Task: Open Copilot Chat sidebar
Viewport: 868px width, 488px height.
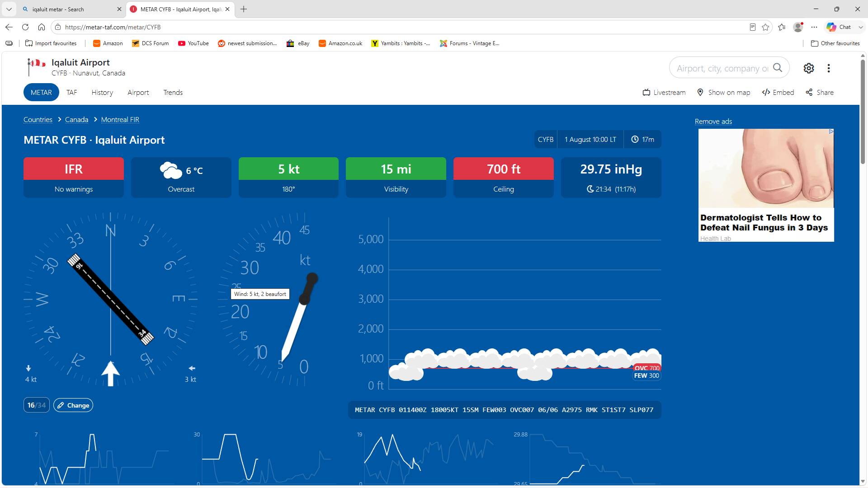Action: click(840, 27)
